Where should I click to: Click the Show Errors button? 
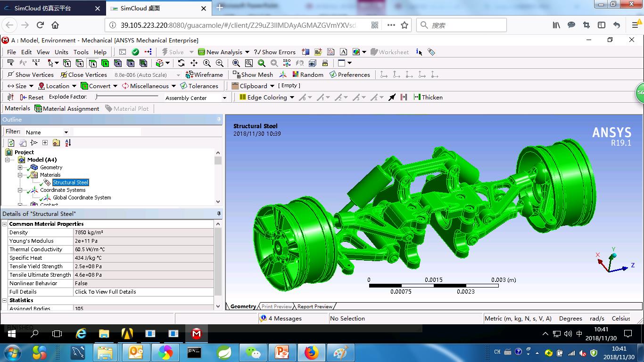[x=275, y=52]
